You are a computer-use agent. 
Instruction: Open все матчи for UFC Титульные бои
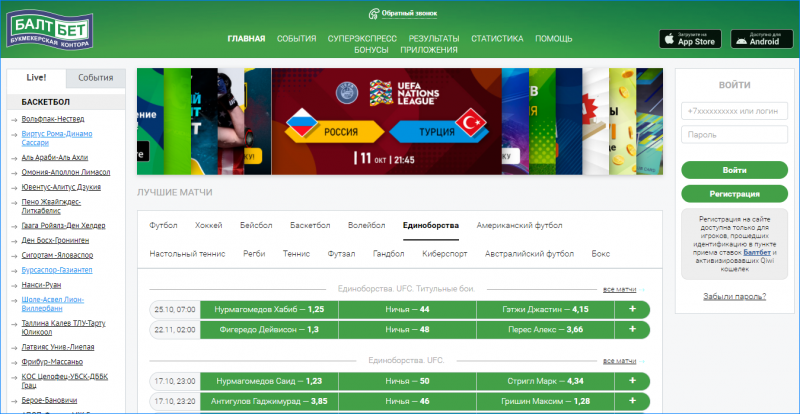pos(619,289)
